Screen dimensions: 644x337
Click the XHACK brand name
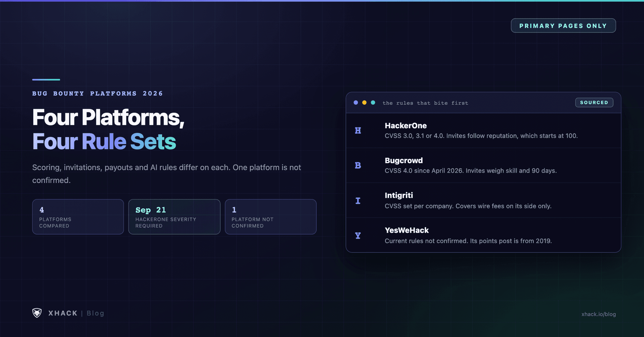[63, 313]
